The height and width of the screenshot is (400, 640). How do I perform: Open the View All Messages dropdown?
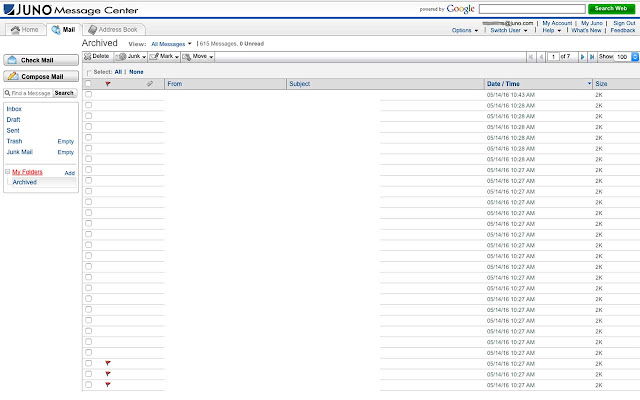tap(171, 44)
